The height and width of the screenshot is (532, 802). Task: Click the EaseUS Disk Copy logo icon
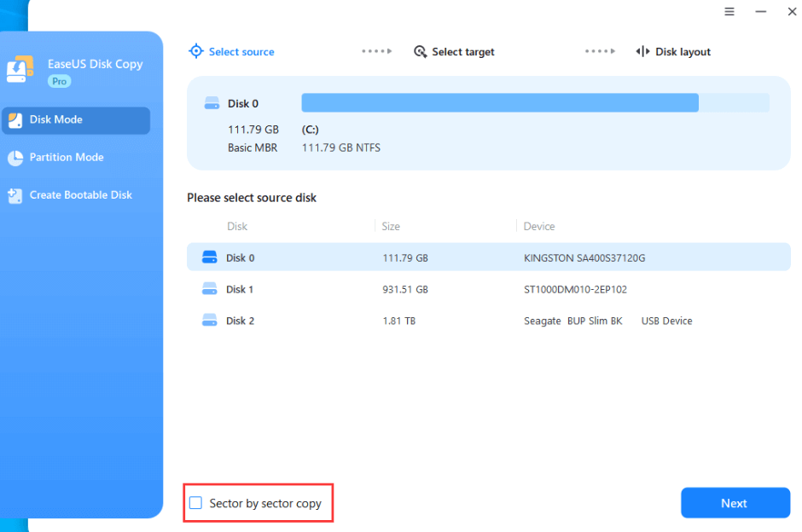pyautogui.click(x=20, y=70)
